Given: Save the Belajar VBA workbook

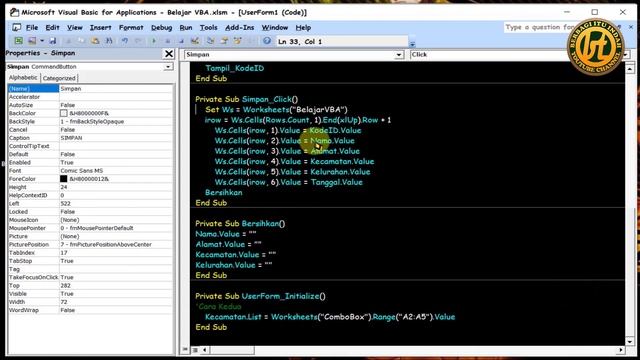Looking at the screenshot, I should [x=53, y=41].
